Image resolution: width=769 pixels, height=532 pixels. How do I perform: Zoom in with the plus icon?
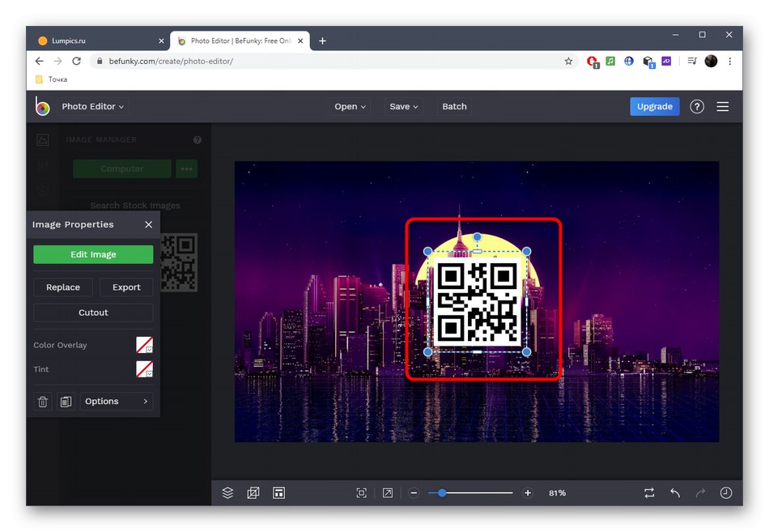click(x=528, y=493)
